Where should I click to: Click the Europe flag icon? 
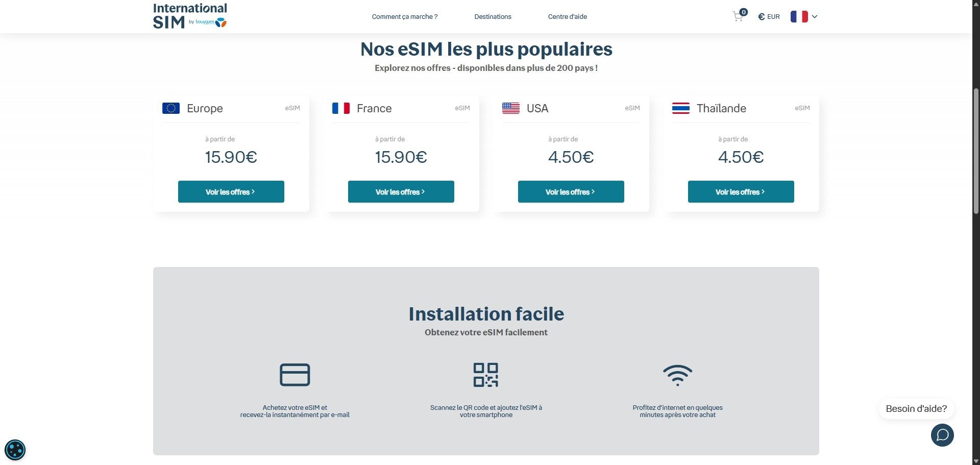coord(171,108)
